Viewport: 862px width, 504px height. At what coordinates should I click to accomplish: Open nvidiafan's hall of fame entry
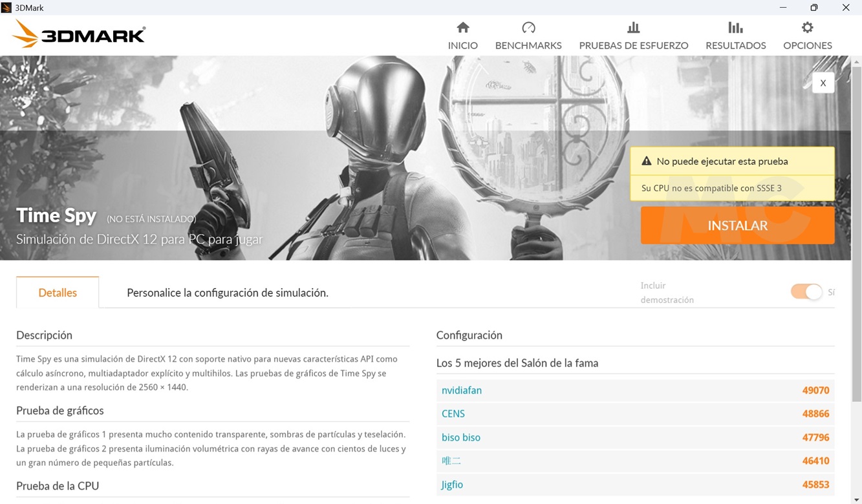[x=462, y=390]
